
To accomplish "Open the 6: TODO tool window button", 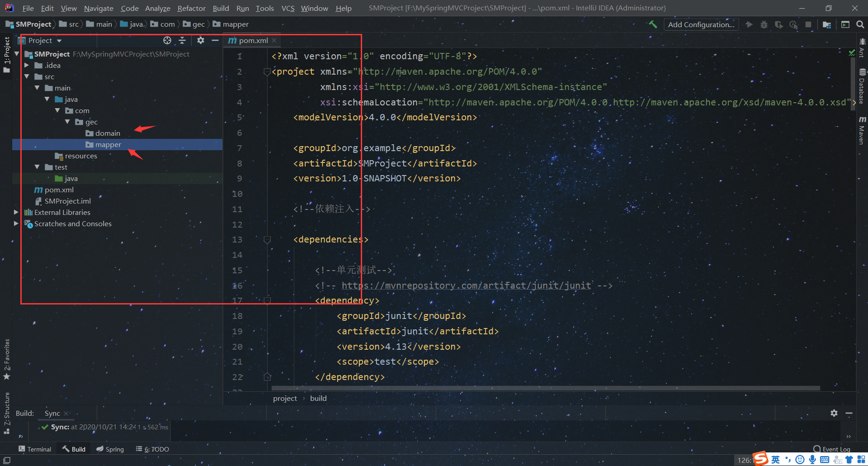I will click(152, 449).
